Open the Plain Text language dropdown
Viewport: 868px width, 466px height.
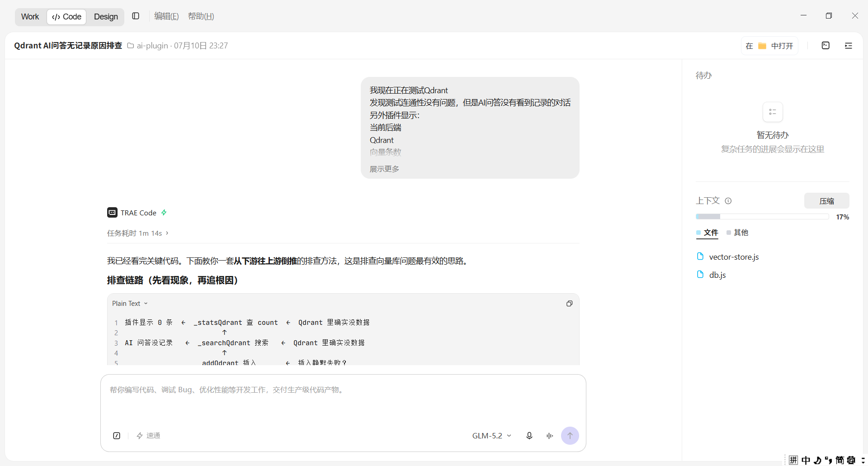(130, 304)
